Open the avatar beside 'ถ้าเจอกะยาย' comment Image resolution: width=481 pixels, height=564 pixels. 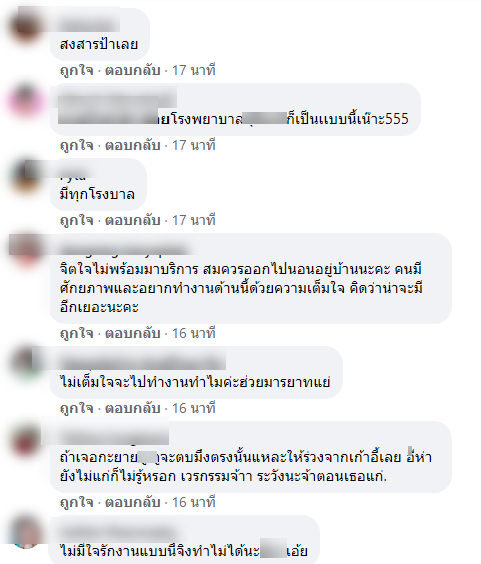pyautogui.click(x=26, y=439)
